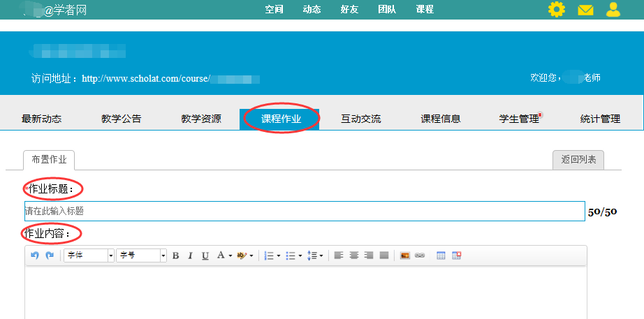Click the 作业标题 title input field
Viewport: 644px width, 319px height.
tap(304, 211)
